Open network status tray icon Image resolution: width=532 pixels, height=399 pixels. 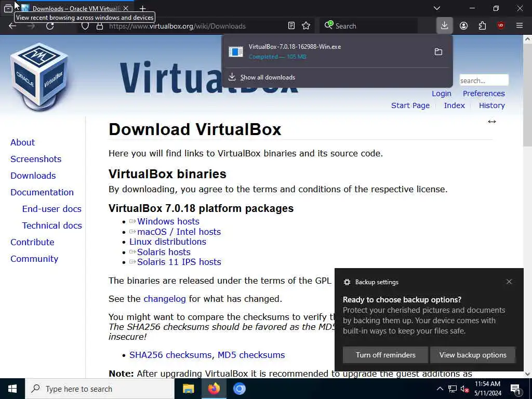(453, 389)
